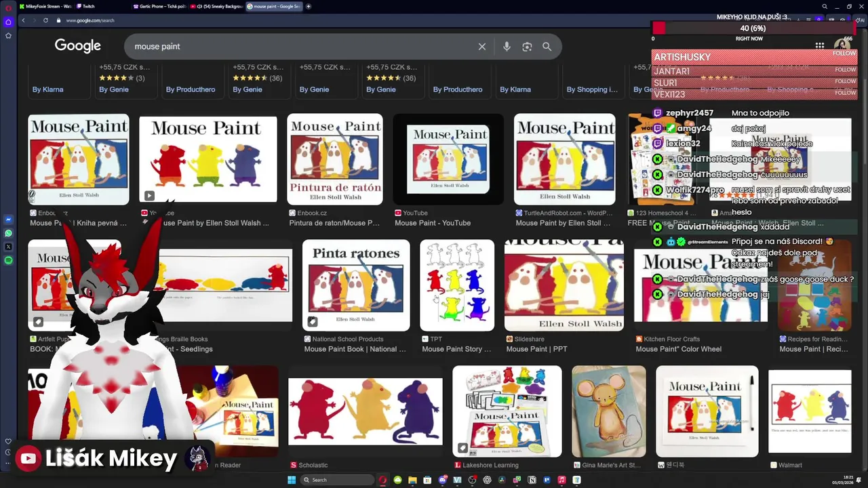The image size is (868, 488).
Task: Open the TurtleAndRobot.com Mouse Paint thumbnail
Action: [x=565, y=159]
